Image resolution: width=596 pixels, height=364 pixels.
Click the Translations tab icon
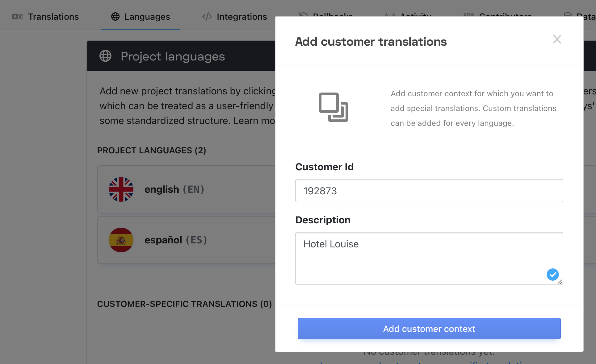click(18, 17)
